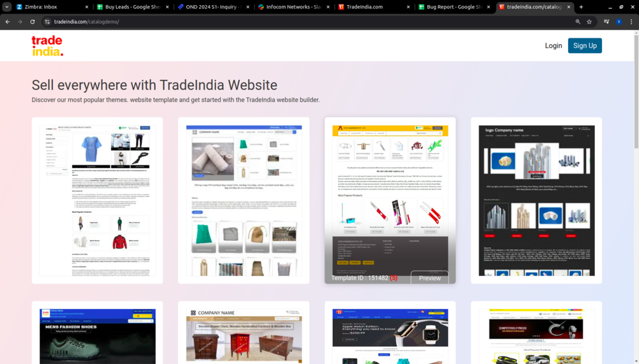Open the media control icon in toolbar
639x364 pixels.
tap(606, 22)
